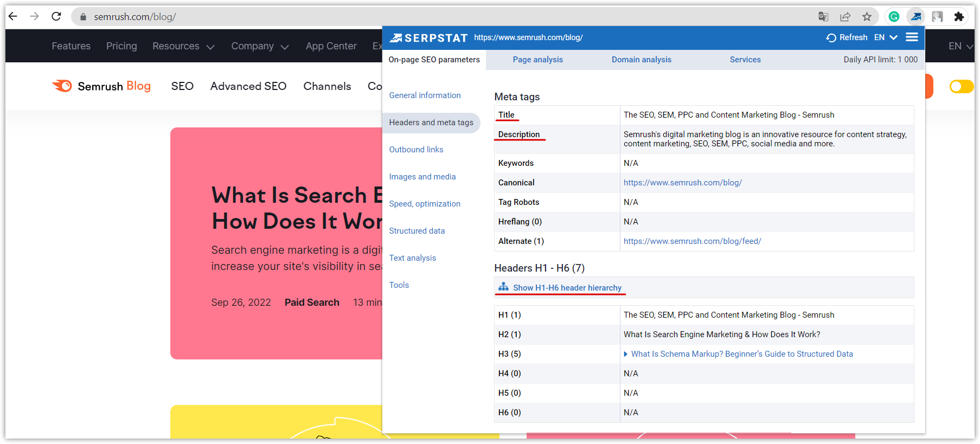Click the Daily API limit text
This screenshot has height=444, width=980.
(880, 60)
